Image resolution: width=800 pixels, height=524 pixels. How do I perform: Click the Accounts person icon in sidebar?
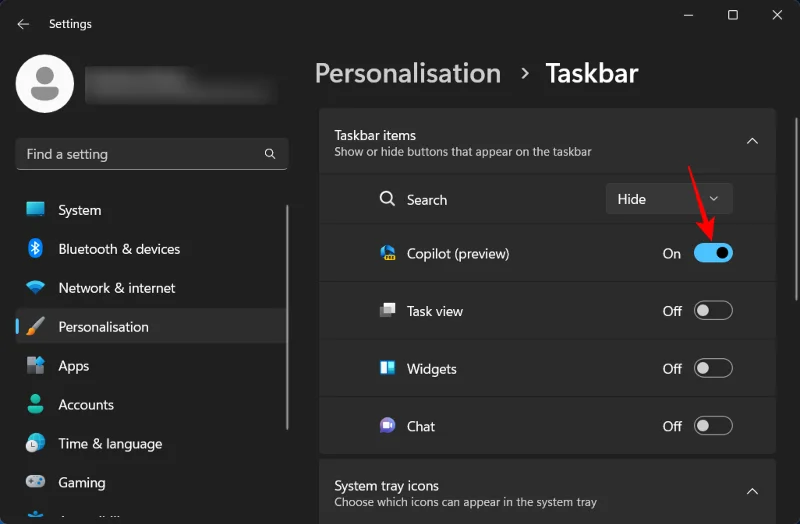[35, 404]
